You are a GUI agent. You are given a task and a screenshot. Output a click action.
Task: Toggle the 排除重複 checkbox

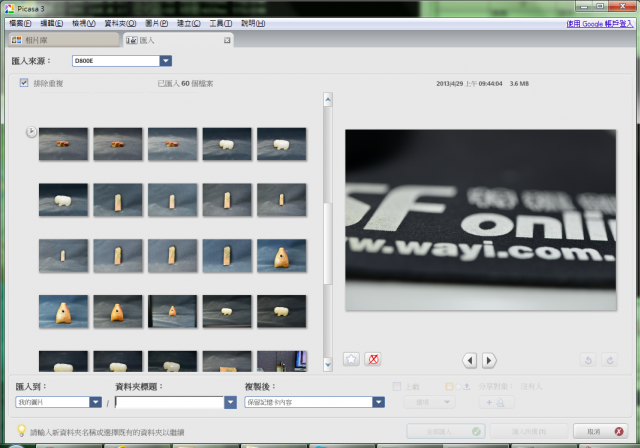click(24, 83)
